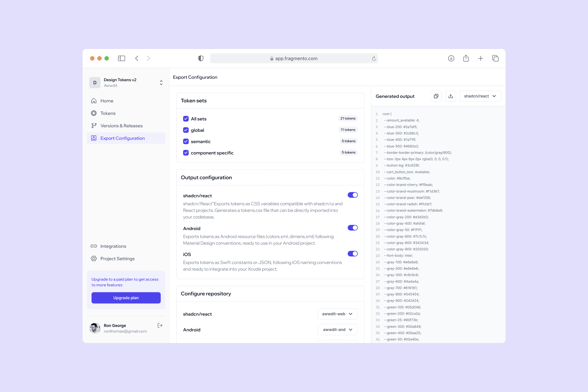Click the Upgrade plan button
The width and height of the screenshot is (588, 392).
[x=126, y=298]
